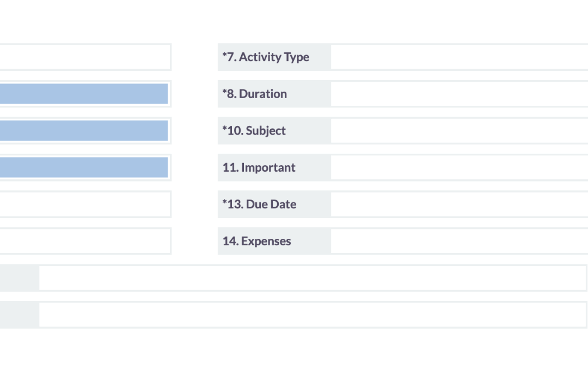Select the middle blue highlighted field

point(83,131)
